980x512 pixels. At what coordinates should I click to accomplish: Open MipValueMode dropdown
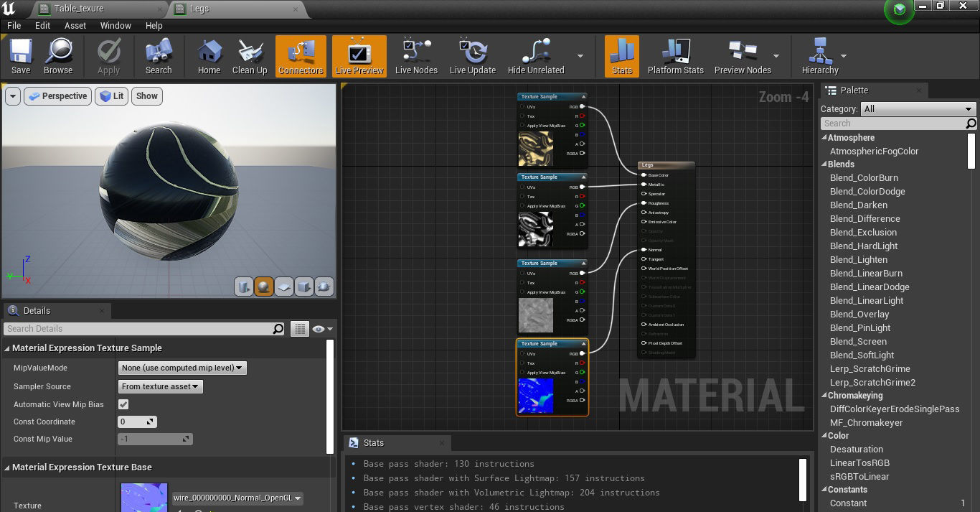[182, 368]
